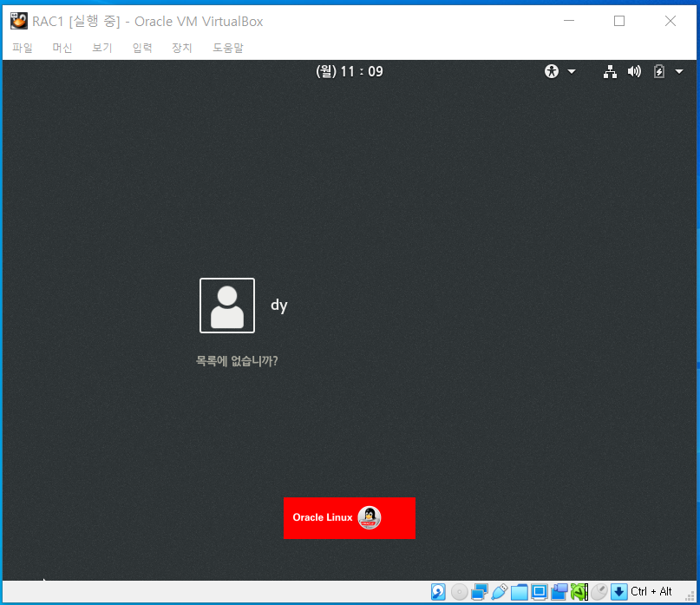Open the 입력 menu

[x=142, y=48]
